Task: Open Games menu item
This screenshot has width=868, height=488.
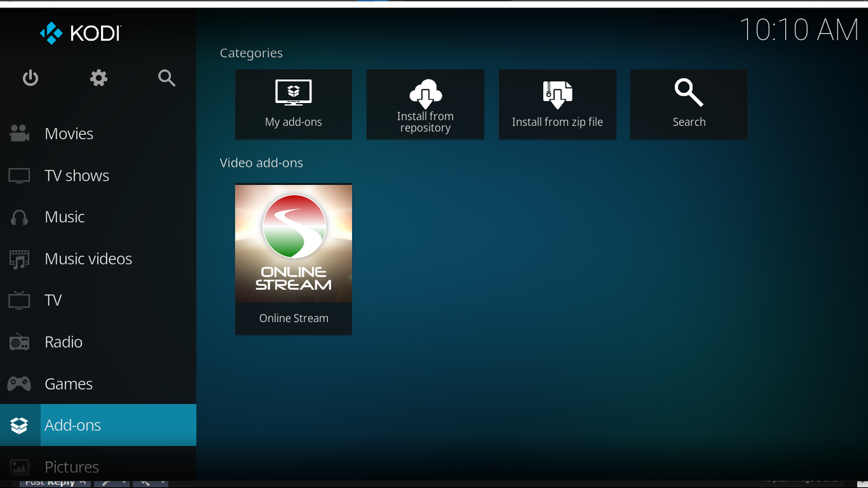Action: coord(98,384)
